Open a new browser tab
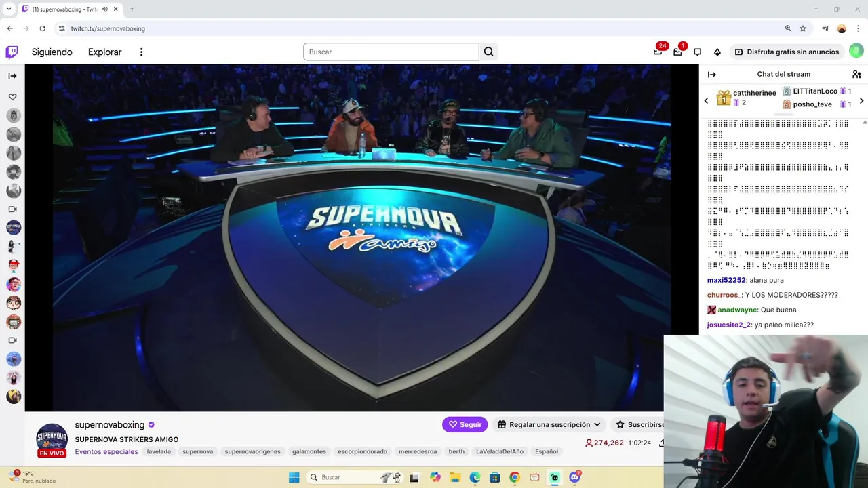 pyautogui.click(x=132, y=9)
